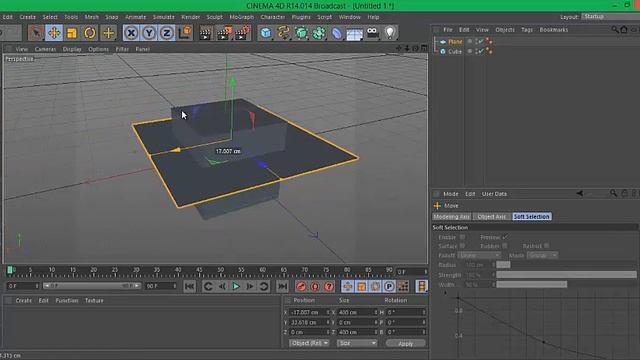Open the floor environment objects icon

coord(355,33)
